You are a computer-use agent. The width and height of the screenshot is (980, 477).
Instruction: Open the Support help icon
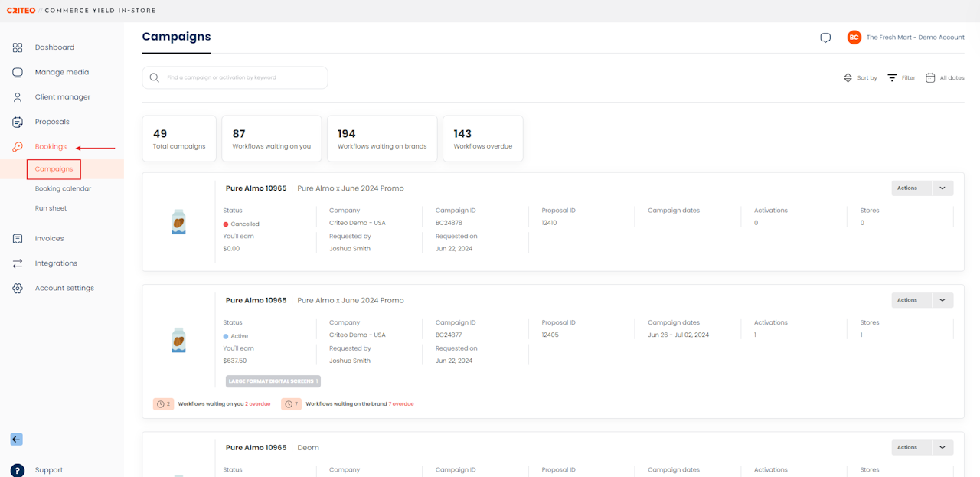point(18,470)
